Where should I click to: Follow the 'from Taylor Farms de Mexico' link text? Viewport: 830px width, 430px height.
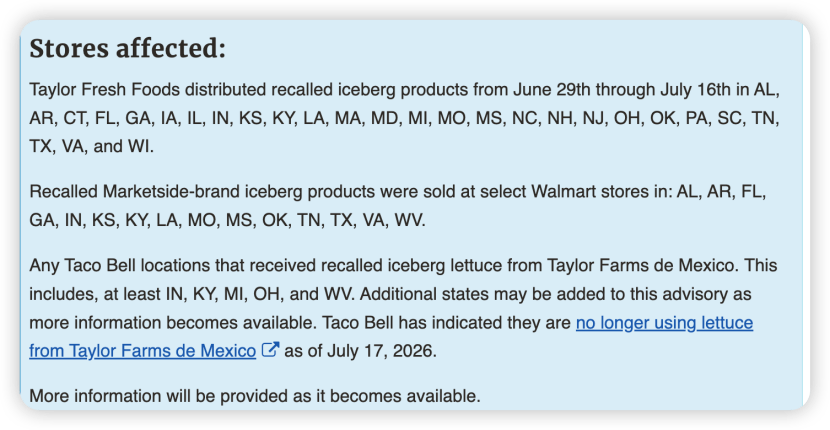pyautogui.click(x=142, y=351)
